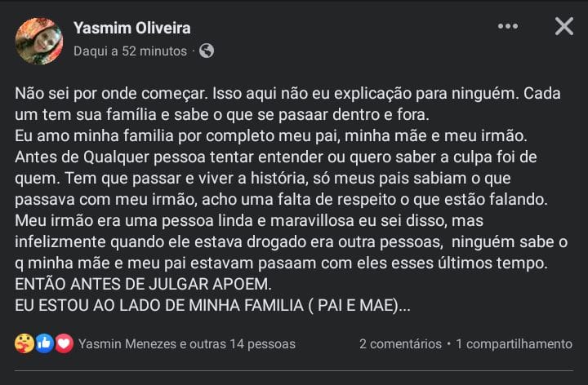View who reacted: "Yasmin Menezes e outras 14 pessoas"
The width and height of the screenshot is (588, 385).
click(187, 344)
